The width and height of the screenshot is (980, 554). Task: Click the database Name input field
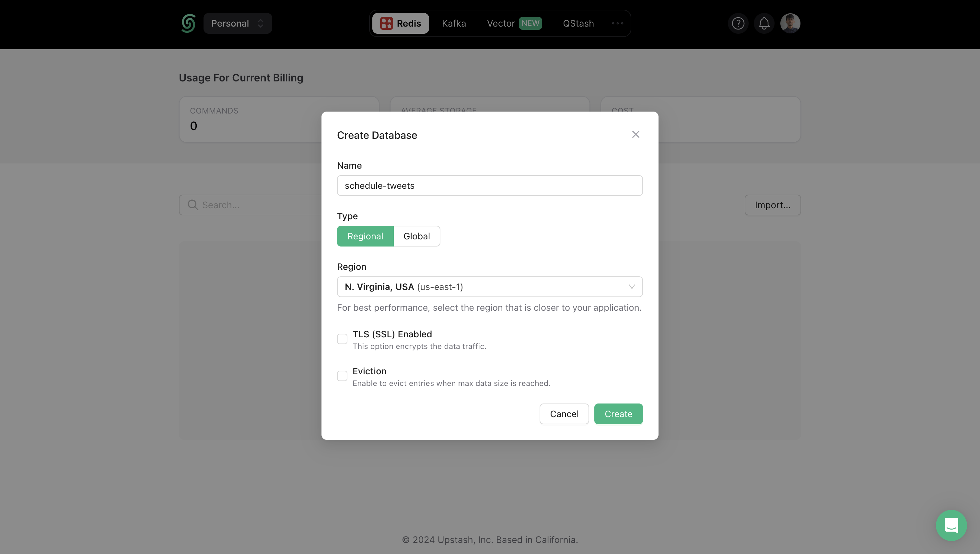click(490, 186)
